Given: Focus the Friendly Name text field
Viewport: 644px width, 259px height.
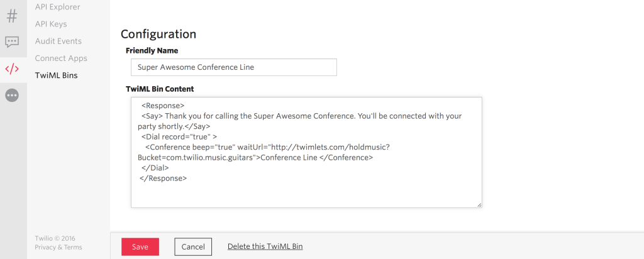Looking at the screenshot, I should tap(233, 67).
